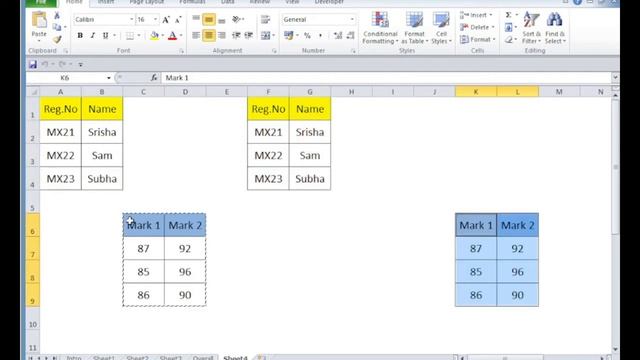The height and width of the screenshot is (360, 640).
Task: Click the Fill down icon in Editing
Action: coord(509,27)
